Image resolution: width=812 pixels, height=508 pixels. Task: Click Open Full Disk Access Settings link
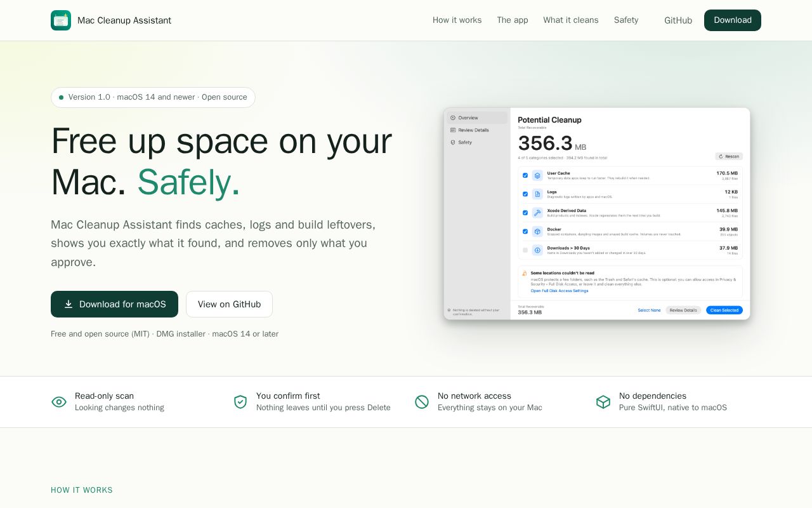(560, 291)
